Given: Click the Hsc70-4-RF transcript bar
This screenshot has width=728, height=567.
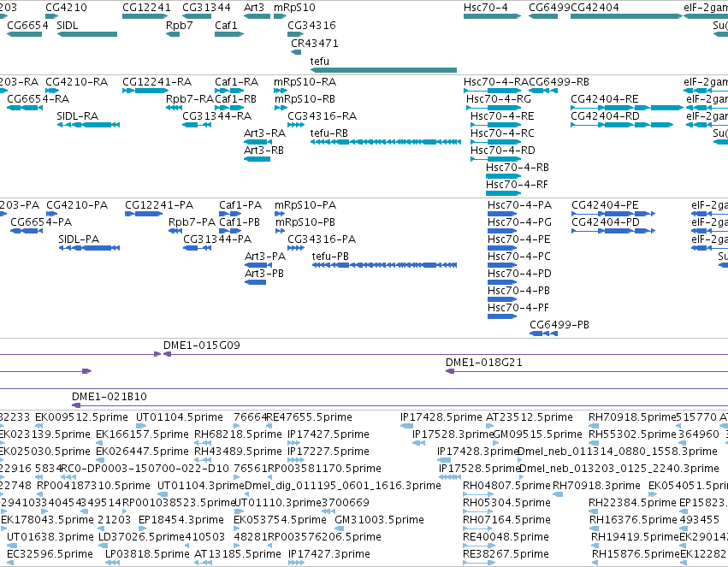Looking at the screenshot, I should [503, 193].
